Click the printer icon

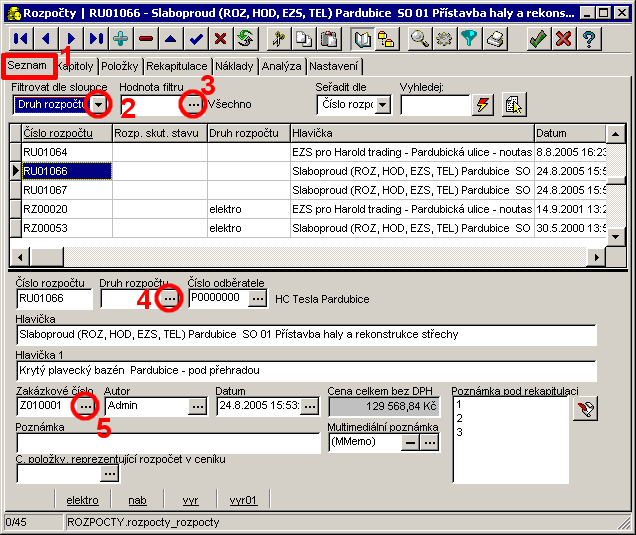pos(494,39)
